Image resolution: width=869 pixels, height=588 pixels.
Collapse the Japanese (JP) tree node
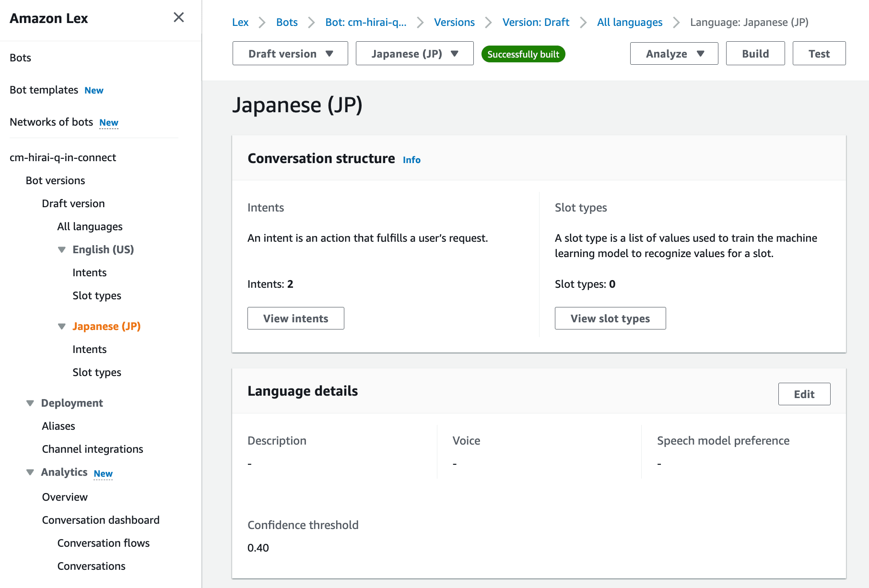(62, 327)
